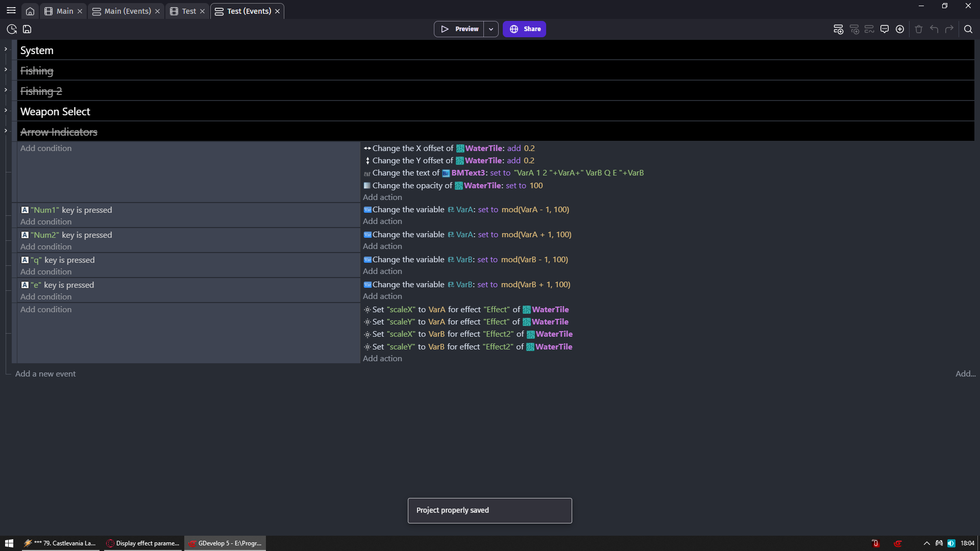Expand the Arrow Indicators event group
This screenshot has height=551, width=980.
coord(6,130)
